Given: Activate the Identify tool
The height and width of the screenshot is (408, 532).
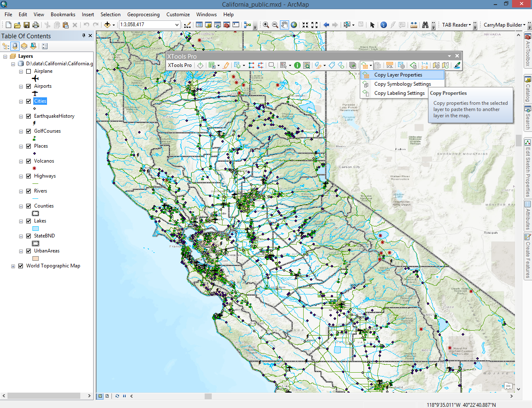Looking at the screenshot, I should coord(384,25).
